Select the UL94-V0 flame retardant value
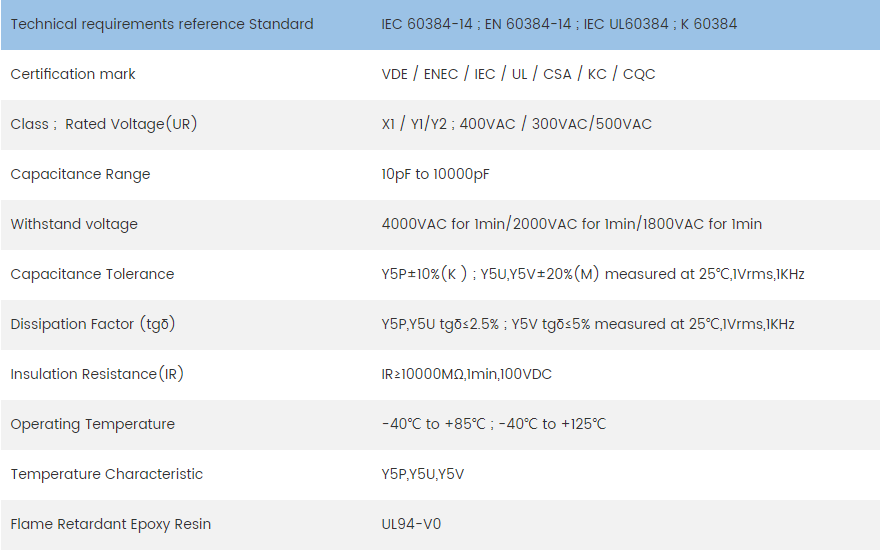Screen dimensions: 880x551 pos(411,524)
